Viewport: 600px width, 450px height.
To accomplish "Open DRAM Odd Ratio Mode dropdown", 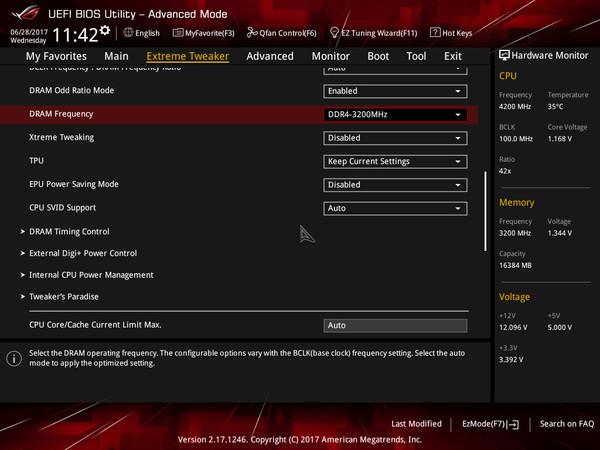I will (x=395, y=91).
